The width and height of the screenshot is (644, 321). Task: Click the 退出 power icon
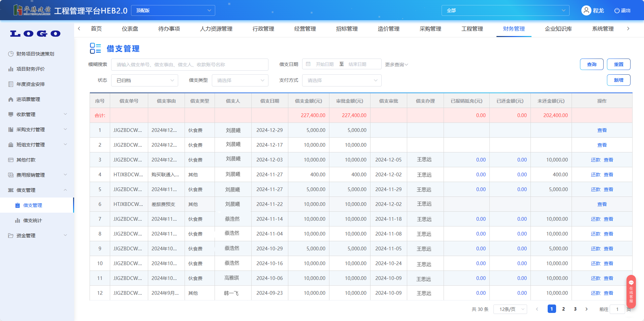(x=617, y=10)
